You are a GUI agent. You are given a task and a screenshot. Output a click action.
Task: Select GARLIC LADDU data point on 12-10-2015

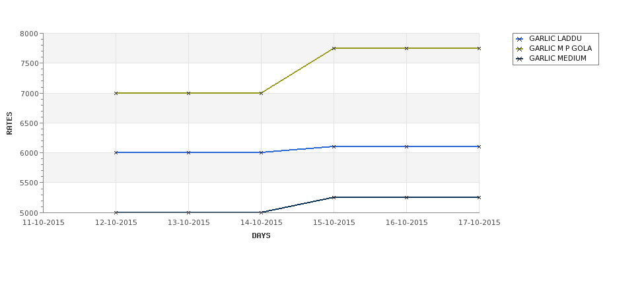(116, 152)
